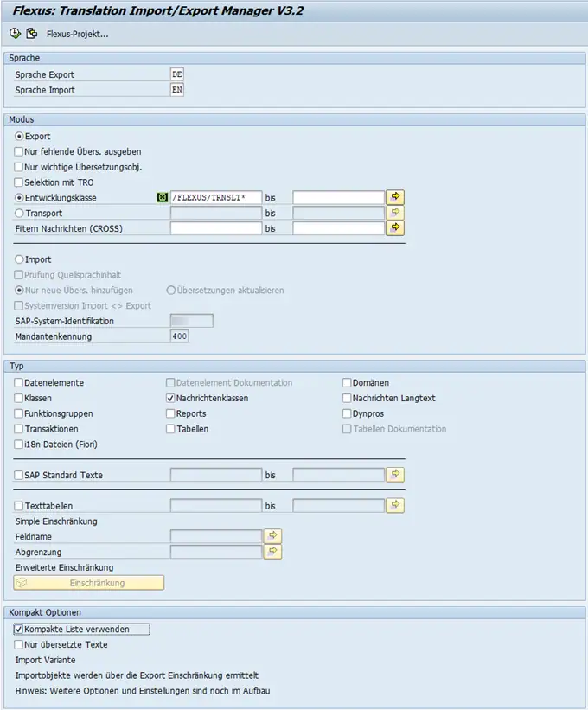Screen dimensions: 588x710
Task: Open multiple selection for Feldname
Action: (272, 536)
